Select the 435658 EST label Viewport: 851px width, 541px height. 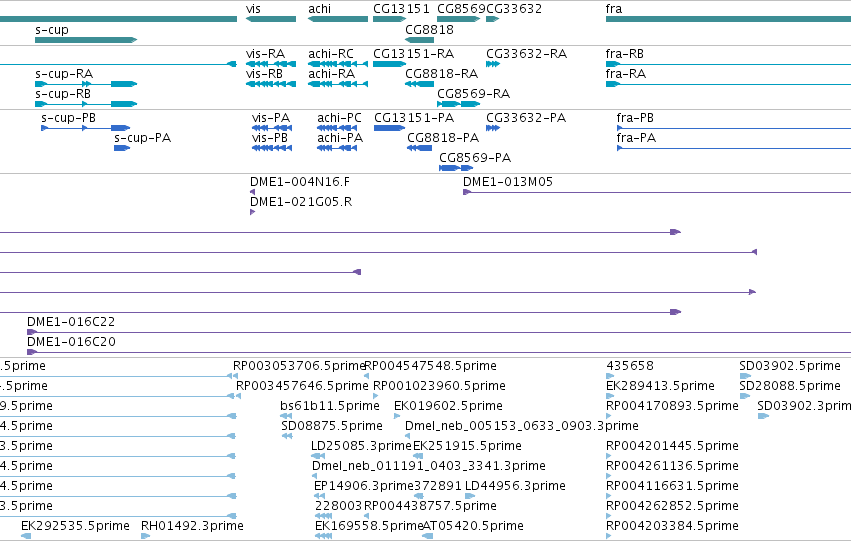coord(630,366)
